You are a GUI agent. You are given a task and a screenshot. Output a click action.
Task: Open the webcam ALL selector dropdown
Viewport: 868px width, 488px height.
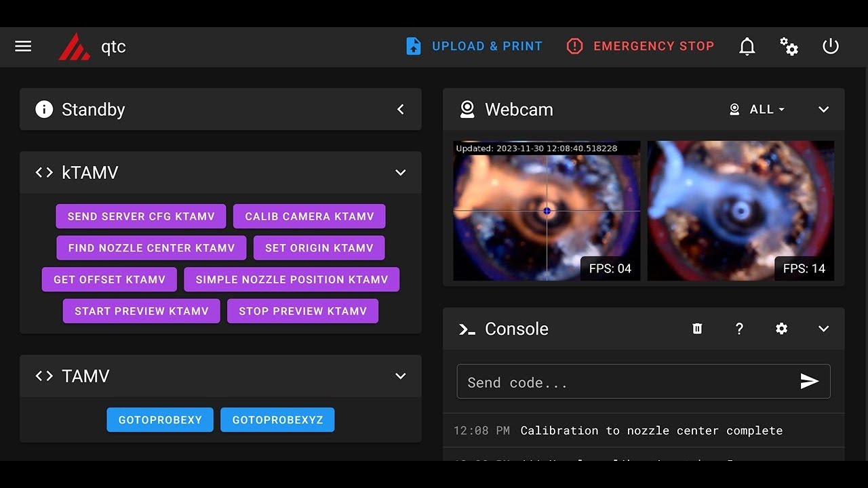[x=757, y=109]
